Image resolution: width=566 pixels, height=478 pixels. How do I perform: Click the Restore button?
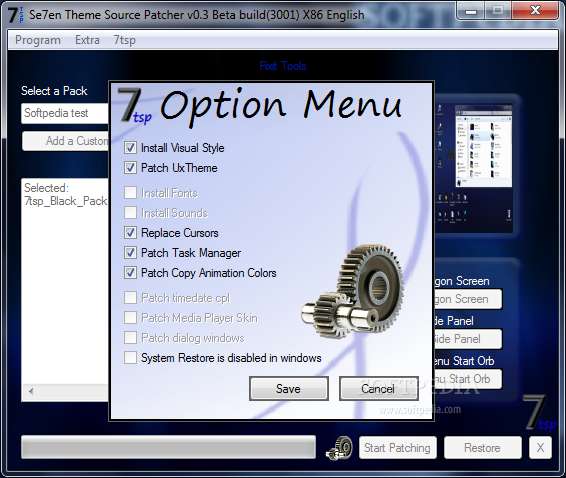[483, 448]
